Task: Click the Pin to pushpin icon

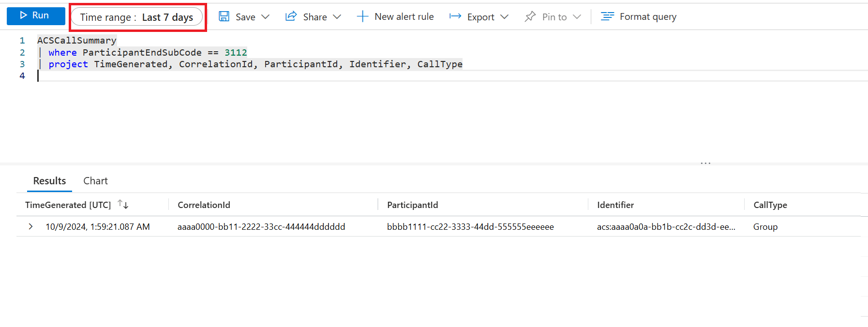Action: [530, 17]
